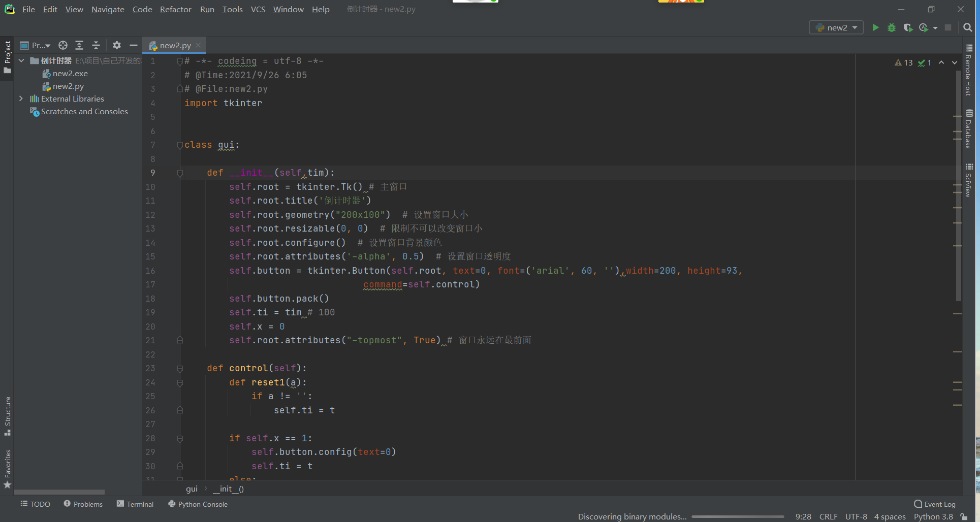
Task: Collapse the control method fold marker
Action: (x=179, y=368)
